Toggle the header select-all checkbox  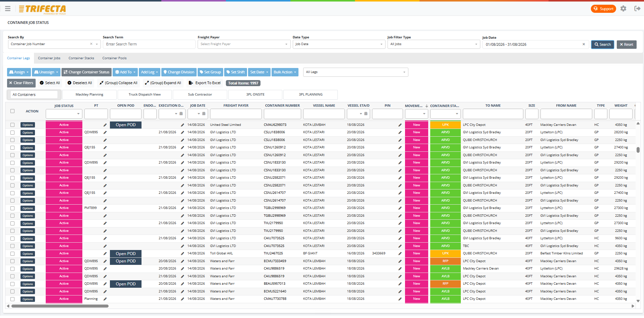click(12, 111)
